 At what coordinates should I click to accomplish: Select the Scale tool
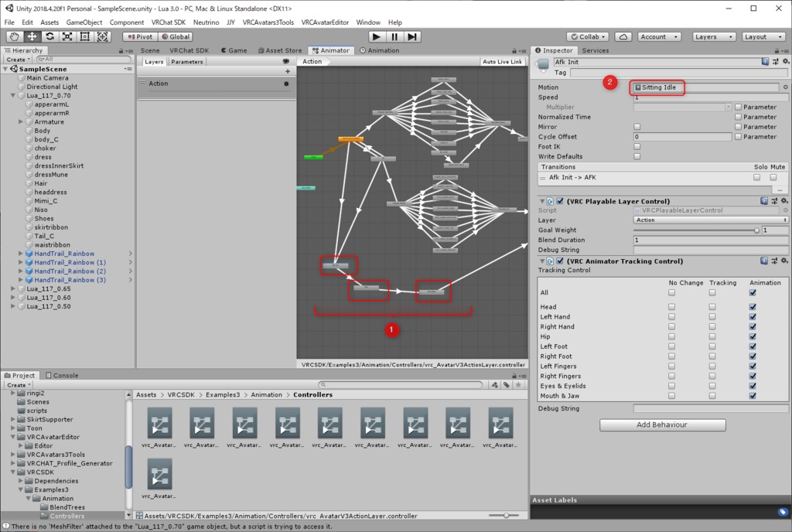click(67, 36)
